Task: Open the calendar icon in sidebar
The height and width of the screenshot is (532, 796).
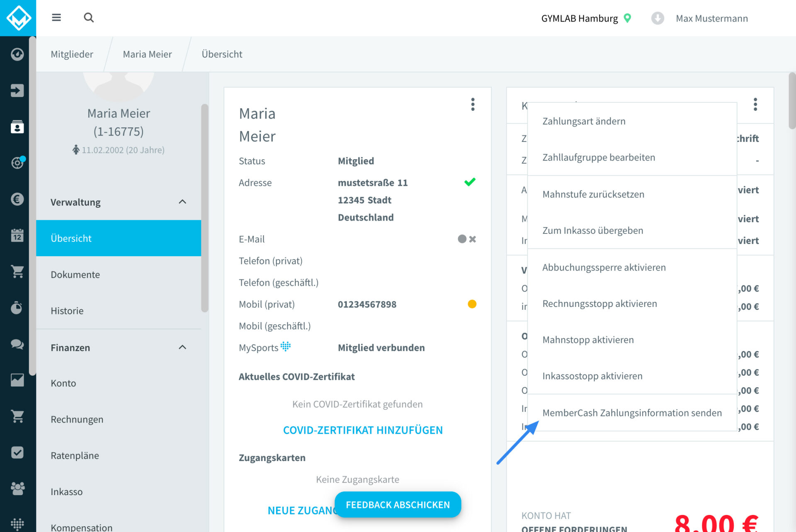Action: tap(17, 235)
